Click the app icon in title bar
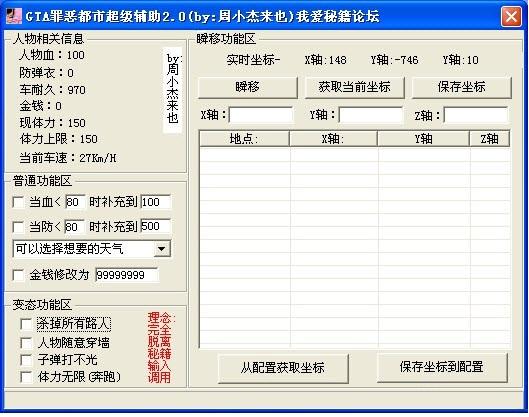This screenshot has height=417, width=529. 14,16
